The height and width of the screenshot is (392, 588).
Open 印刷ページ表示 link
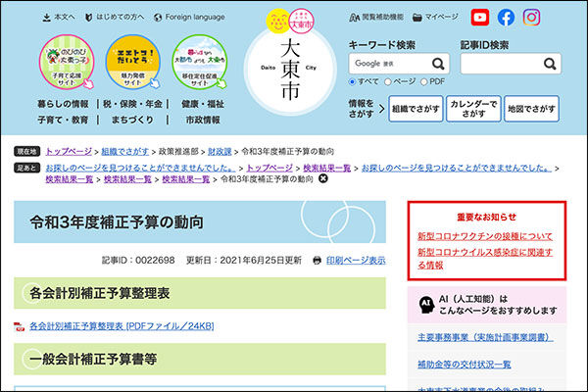coord(356,261)
